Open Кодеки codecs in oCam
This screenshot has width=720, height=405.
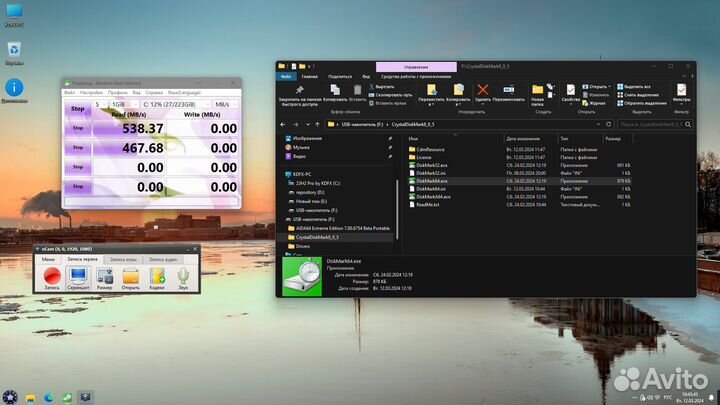point(157,278)
